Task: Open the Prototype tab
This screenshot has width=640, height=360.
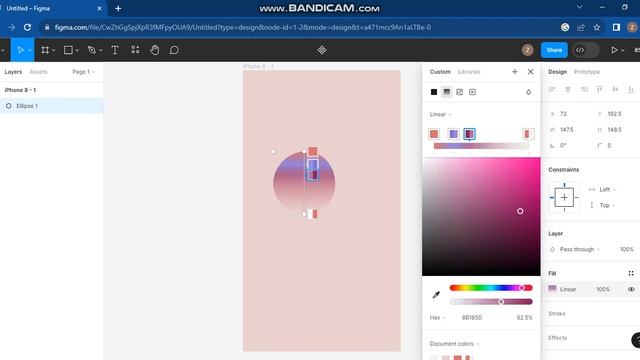Action: coord(587,71)
